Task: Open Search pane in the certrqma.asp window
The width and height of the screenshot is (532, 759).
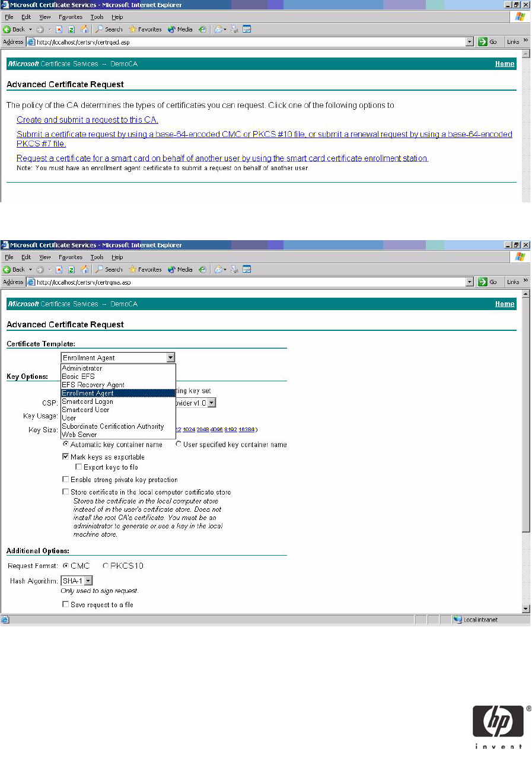Action: point(109,269)
